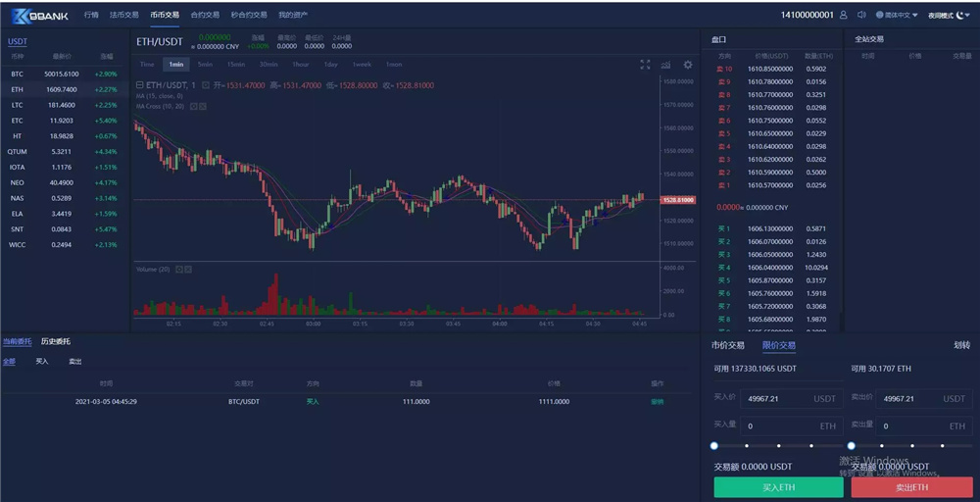Image resolution: width=980 pixels, height=502 pixels.
Task: Remove the MA Cross indicator
Action: click(x=203, y=106)
